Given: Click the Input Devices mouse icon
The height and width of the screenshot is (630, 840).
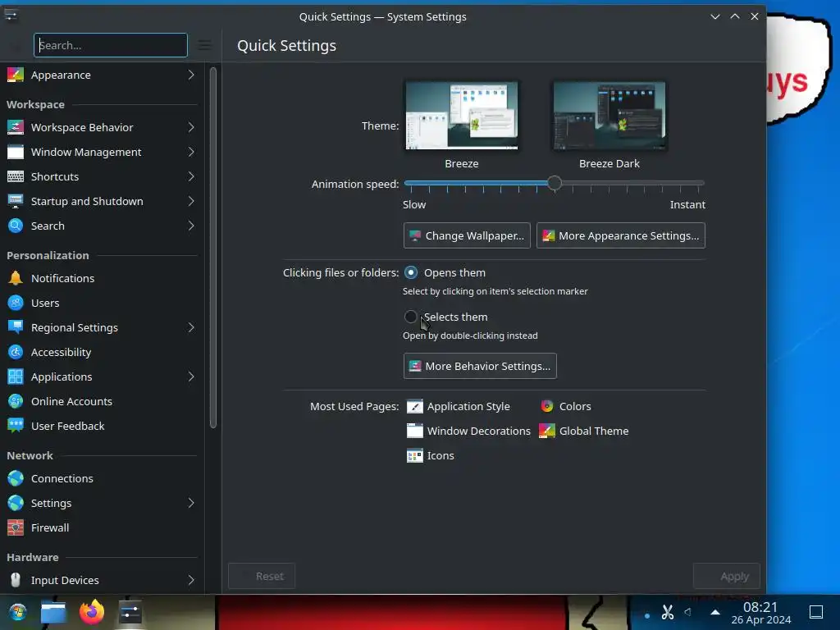Looking at the screenshot, I should 16,580.
